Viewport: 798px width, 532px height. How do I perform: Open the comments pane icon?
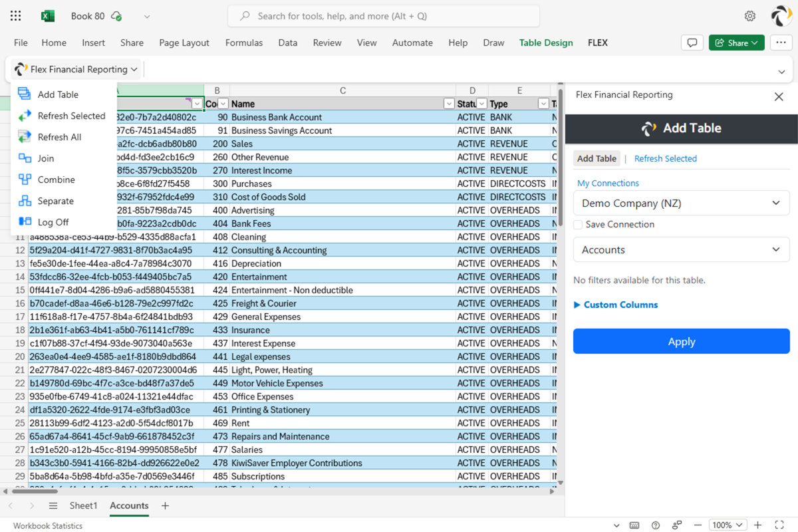[x=692, y=43]
